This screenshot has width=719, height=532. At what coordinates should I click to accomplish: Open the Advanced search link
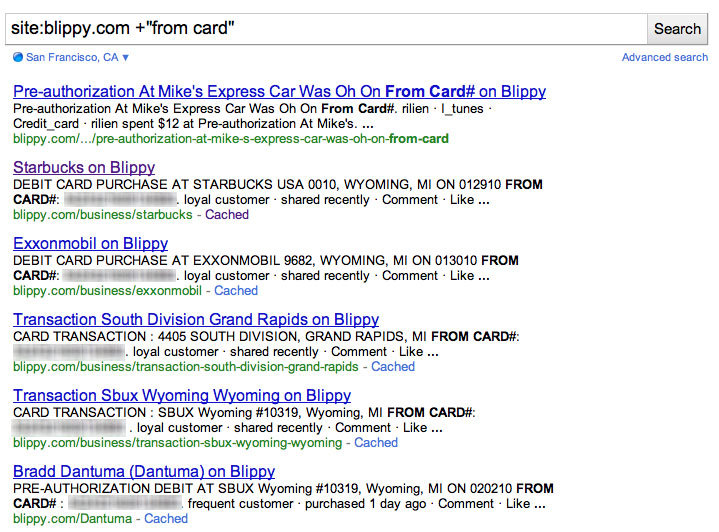[664, 57]
